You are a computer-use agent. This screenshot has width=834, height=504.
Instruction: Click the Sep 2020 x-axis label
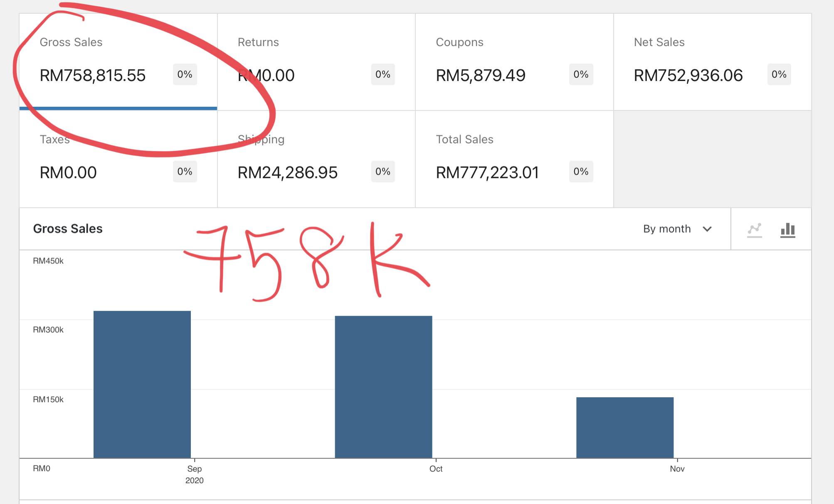click(195, 474)
